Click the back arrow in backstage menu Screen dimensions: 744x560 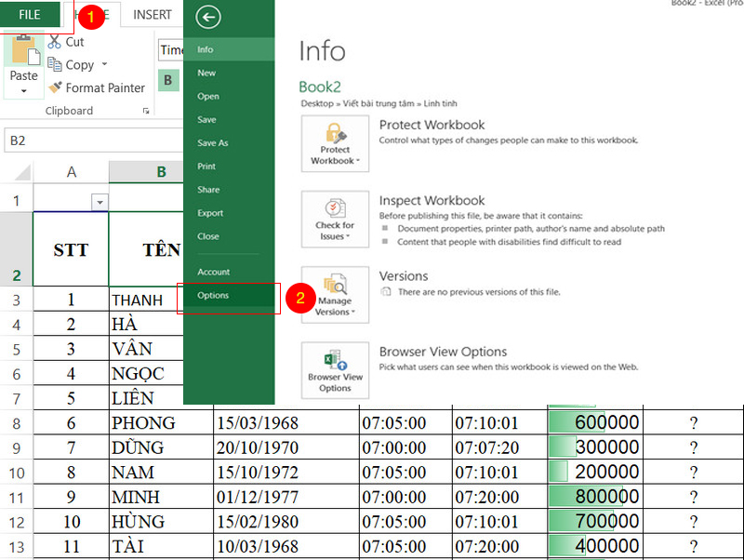(x=207, y=18)
